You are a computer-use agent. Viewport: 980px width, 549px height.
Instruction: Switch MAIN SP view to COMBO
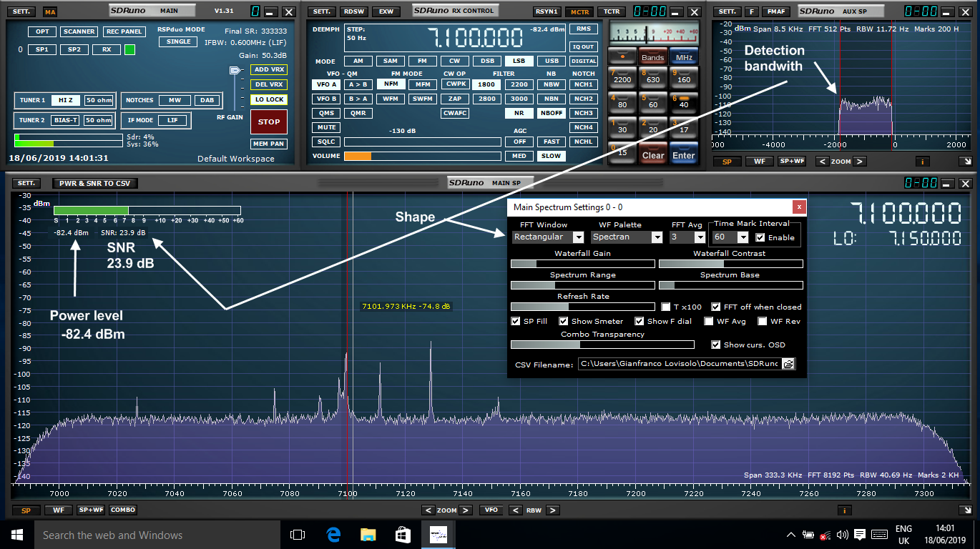tap(123, 510)
